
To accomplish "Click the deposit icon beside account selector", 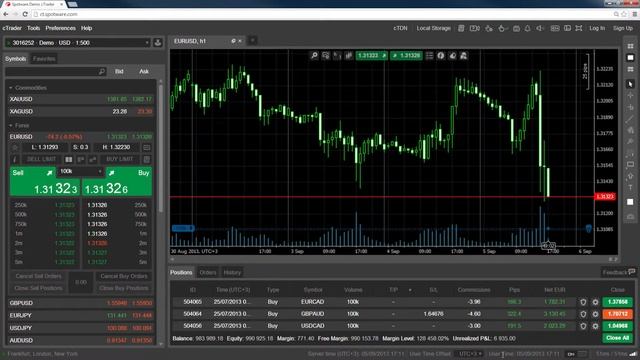I will click(x=158, y=42).
